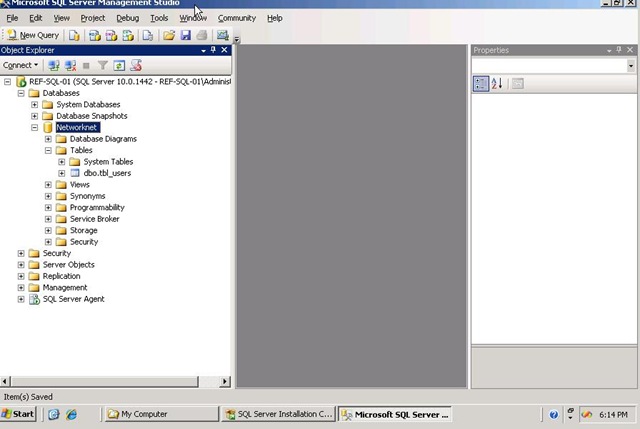Select the System Tables folder
640x429 pixels.
108,162
